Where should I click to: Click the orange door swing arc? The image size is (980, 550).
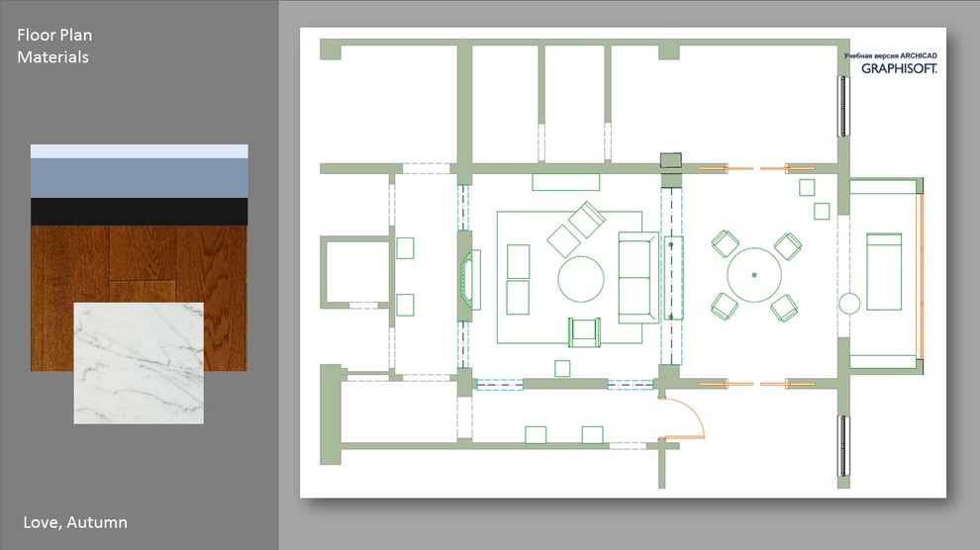pyautogui.click(x=693, y=413)
